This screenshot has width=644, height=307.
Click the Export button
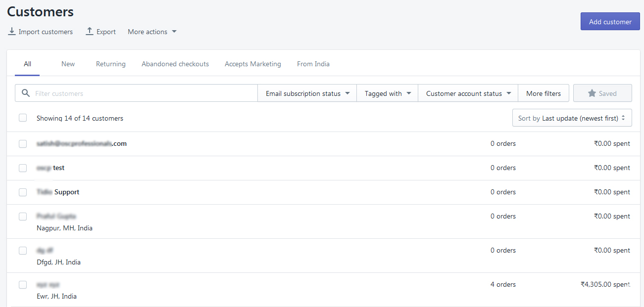[101, 32]
